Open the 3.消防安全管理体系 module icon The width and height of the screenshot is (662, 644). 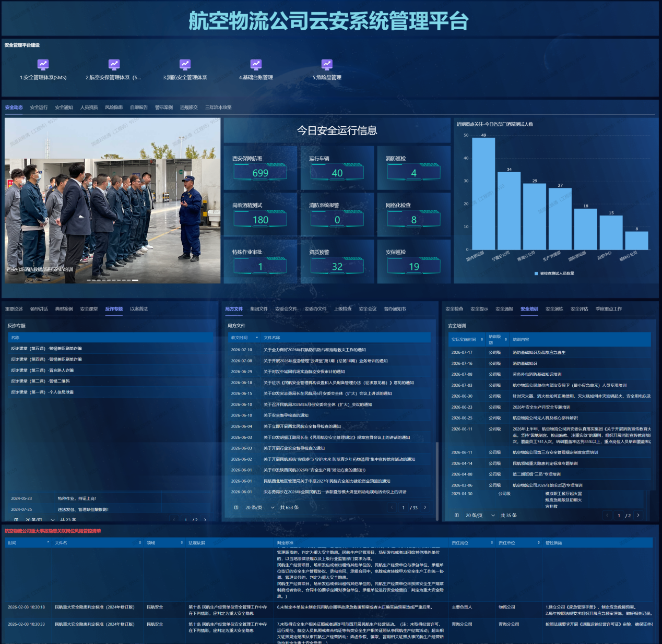(185, 64)
